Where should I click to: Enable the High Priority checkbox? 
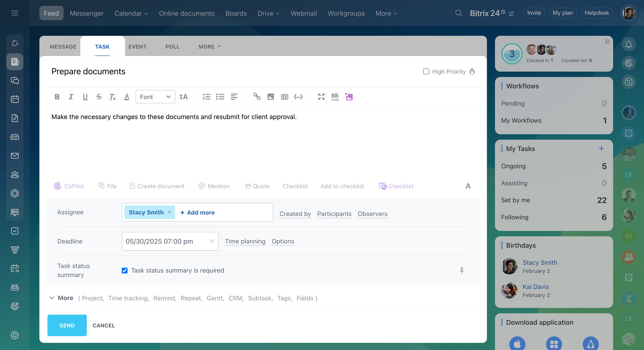click(426, 72)
